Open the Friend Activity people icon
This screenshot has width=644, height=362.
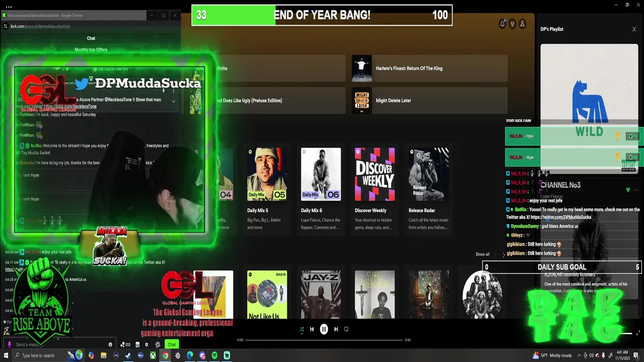[512, 24]
